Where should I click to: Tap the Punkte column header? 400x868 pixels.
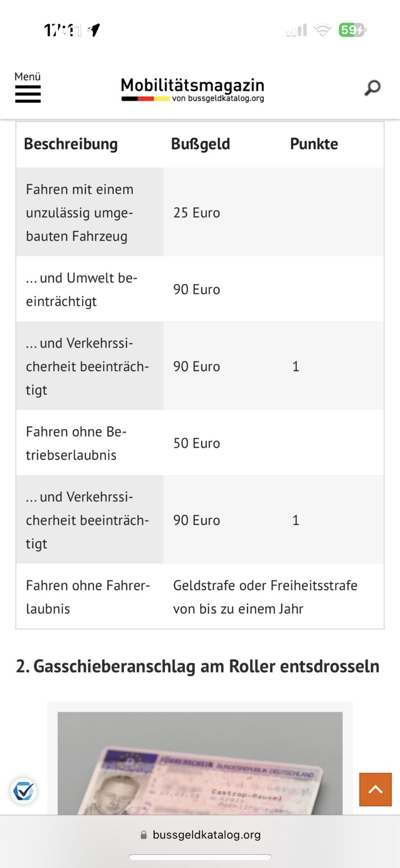[314, 144]
